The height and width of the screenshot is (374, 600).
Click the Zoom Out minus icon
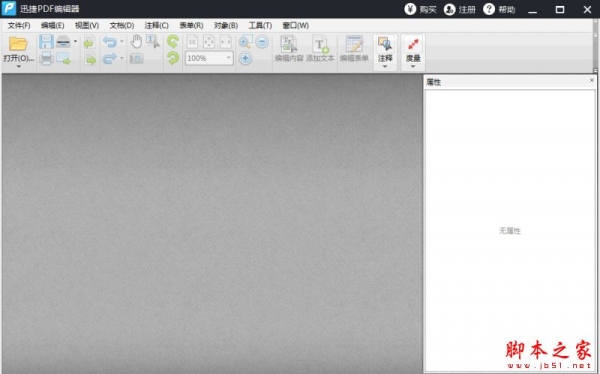[262, 41]
